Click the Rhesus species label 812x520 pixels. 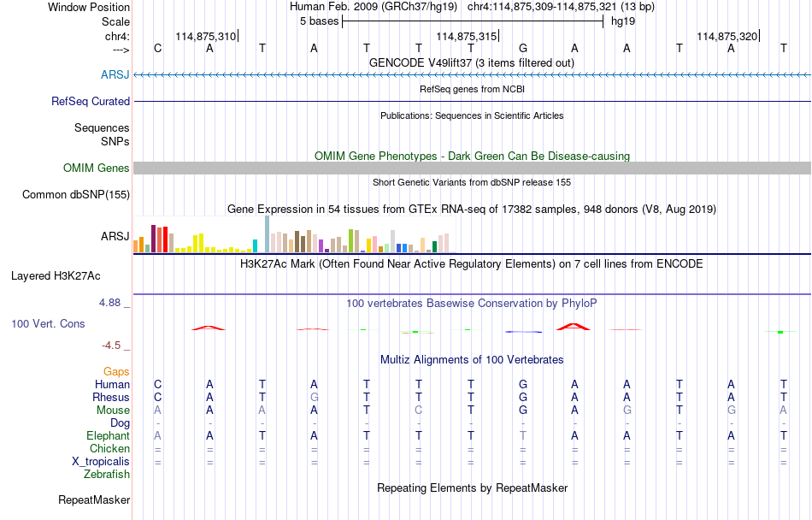(x=111, y=397)
